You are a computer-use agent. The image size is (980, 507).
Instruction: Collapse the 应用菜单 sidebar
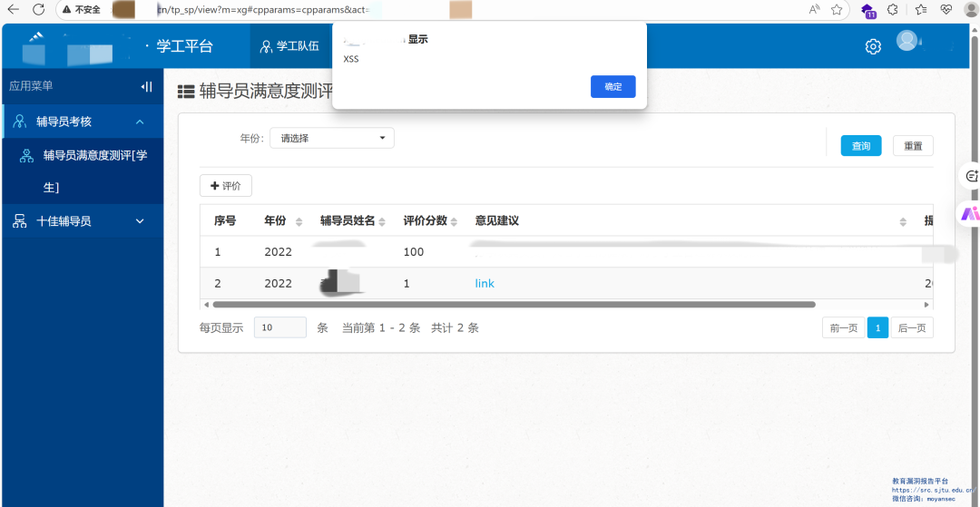[x=146, y=86]
